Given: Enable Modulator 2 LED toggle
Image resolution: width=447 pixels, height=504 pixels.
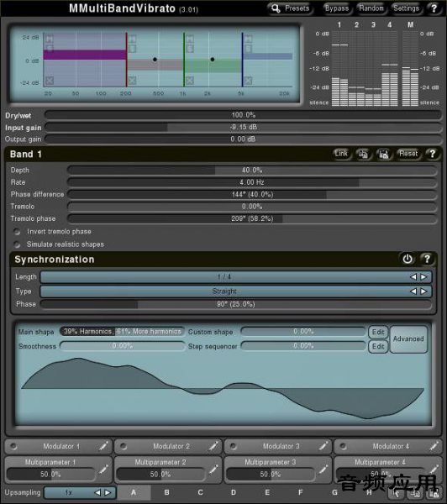Looking at the screenshot, I should coord(124,446).
